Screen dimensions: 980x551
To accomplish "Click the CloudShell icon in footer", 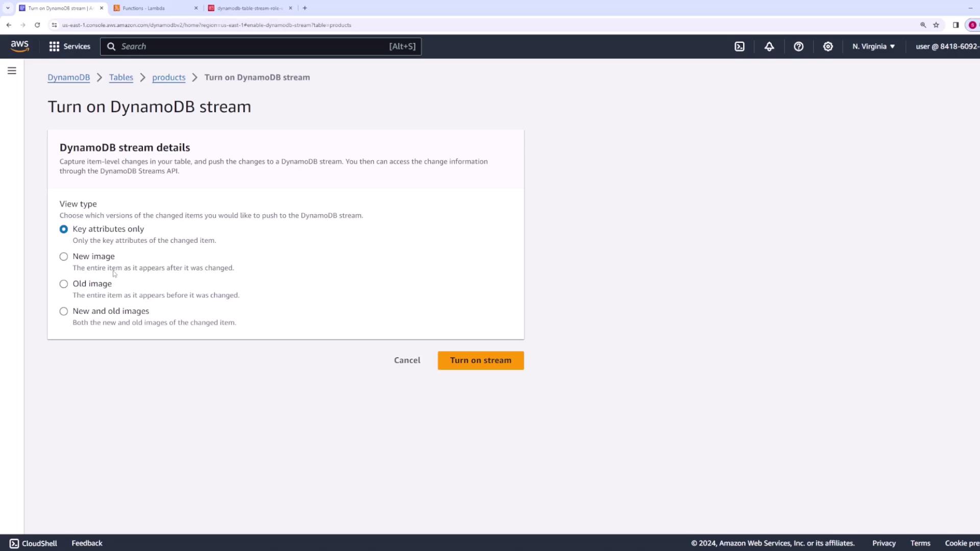I will [x=14, y=543].
